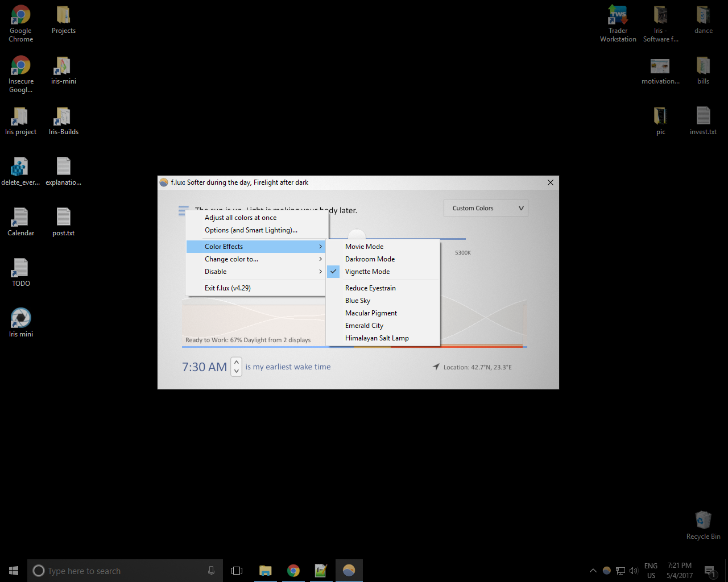Select the Calendar desktop shortcut
The height and width of the screenshot is (582, 728).
[21, 223]
